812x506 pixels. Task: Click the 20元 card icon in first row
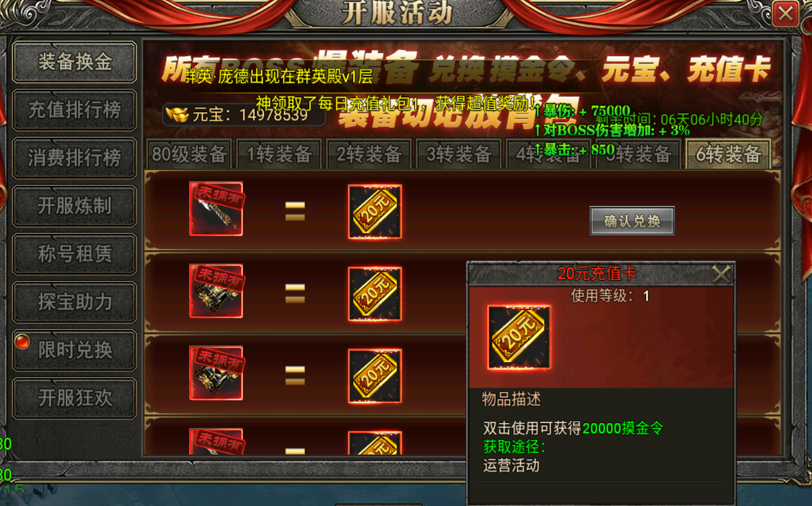click(x=374, y=211)
